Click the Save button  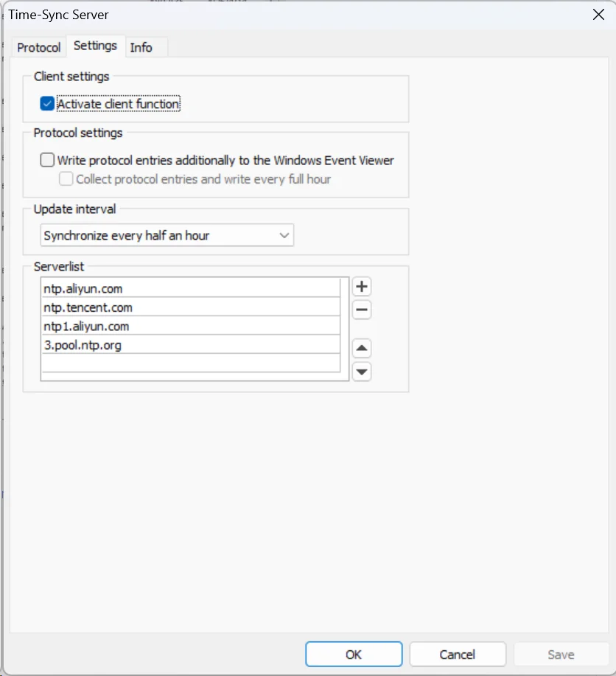[x=561, y=654]
